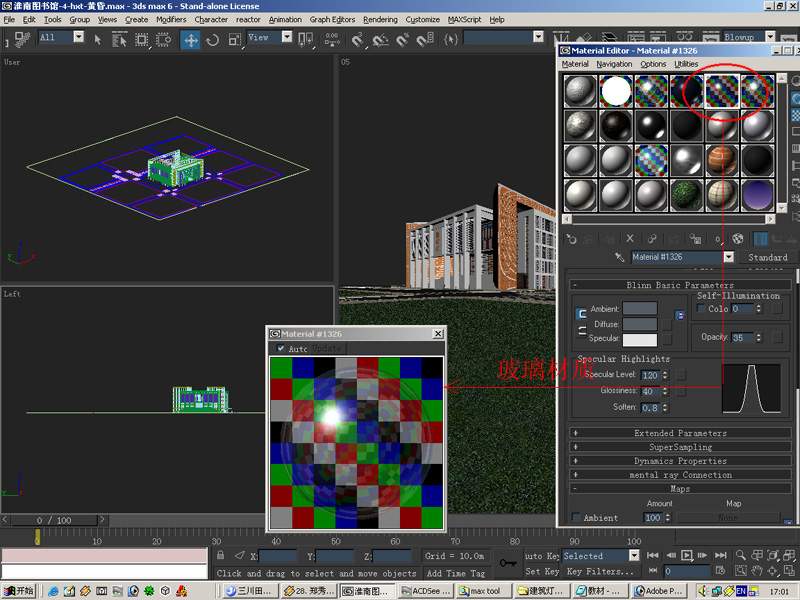Viewport: 800px width, 600px height.
Task: Expand Dynamics Properties rollout
Action: click(681, 461)
